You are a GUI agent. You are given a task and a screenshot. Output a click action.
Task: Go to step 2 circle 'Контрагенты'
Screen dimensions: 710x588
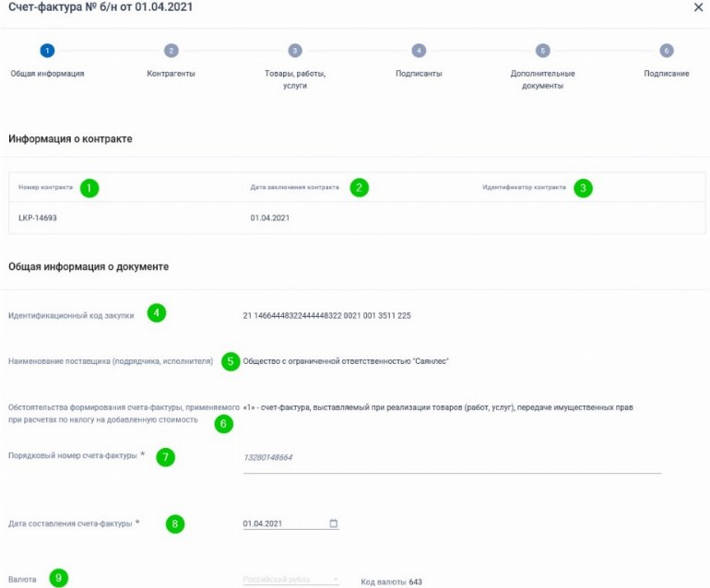coord(171,51)
